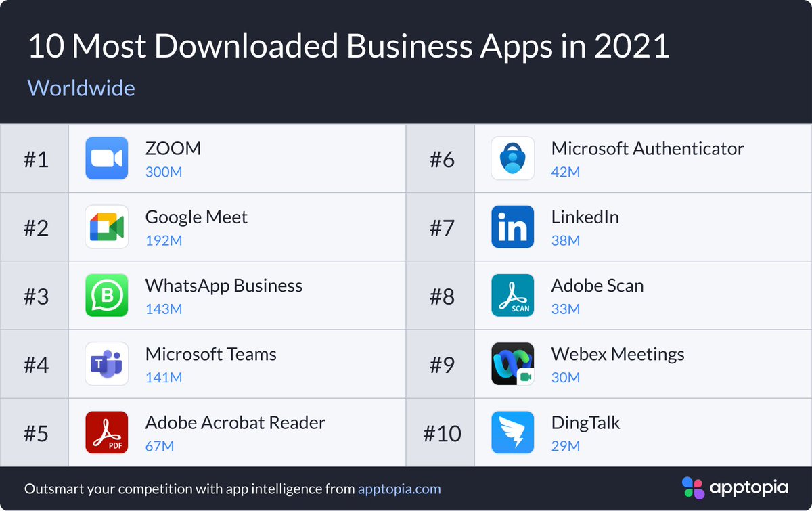The width and height of the screenshot is (812, 511).
Task: Click the Microsoft Authenticator name
Action: coord(648,149)
